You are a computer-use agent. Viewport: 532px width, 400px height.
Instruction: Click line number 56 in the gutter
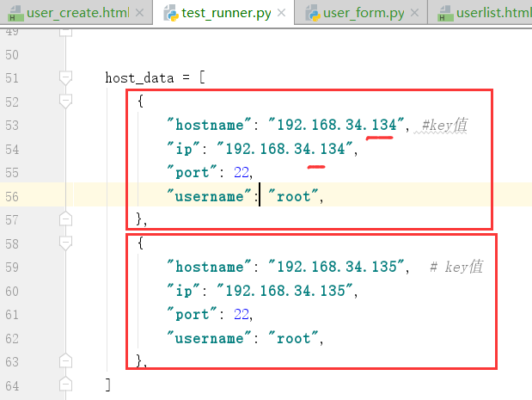click(12, 197)
